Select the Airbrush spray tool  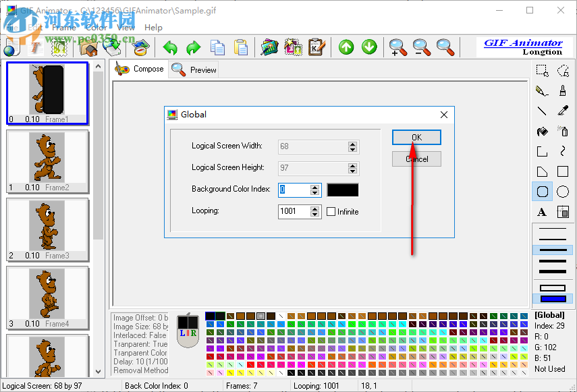point(564,130)
